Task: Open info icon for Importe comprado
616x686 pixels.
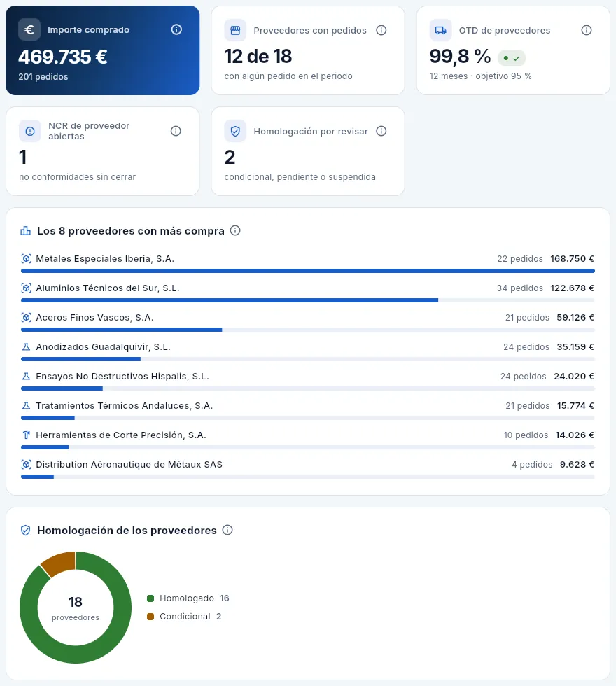Action: point(176,29)
